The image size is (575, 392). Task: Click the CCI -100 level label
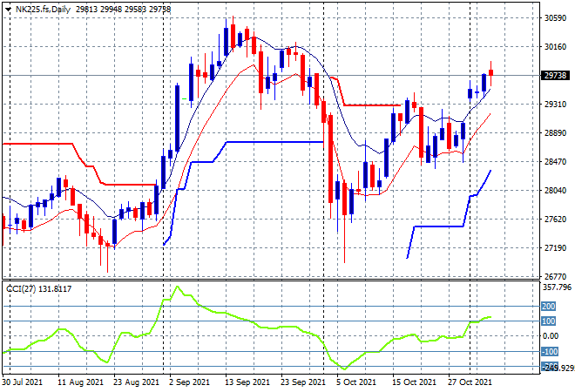pyautogui.click(x=550, y=352)
